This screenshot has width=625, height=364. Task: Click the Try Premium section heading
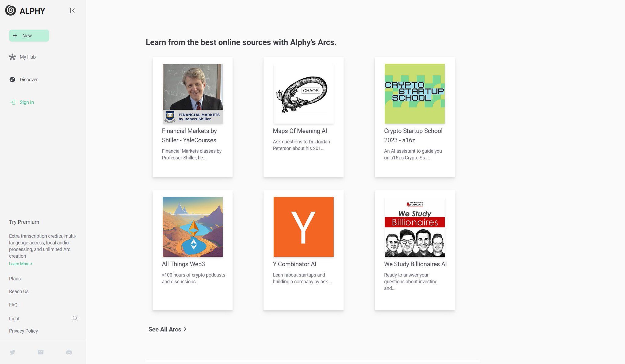(x=24, y=222)
